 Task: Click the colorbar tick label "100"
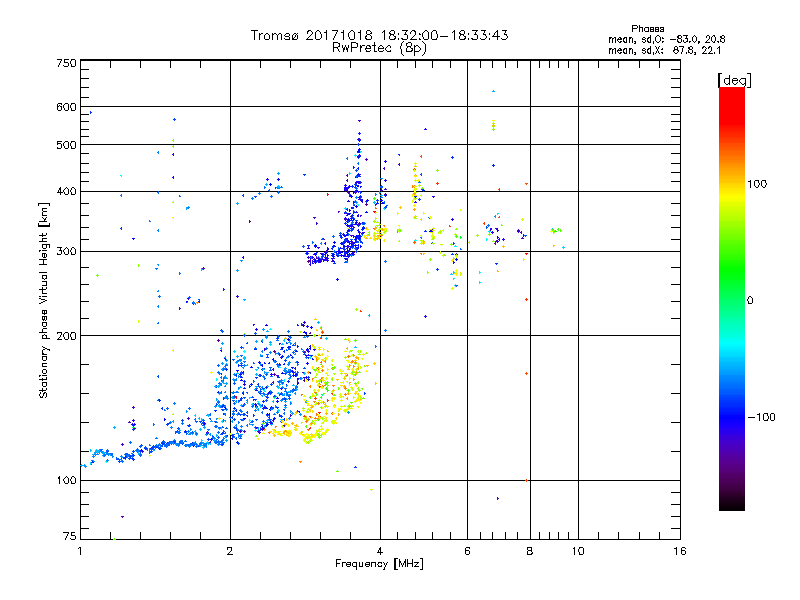point(757,184)
